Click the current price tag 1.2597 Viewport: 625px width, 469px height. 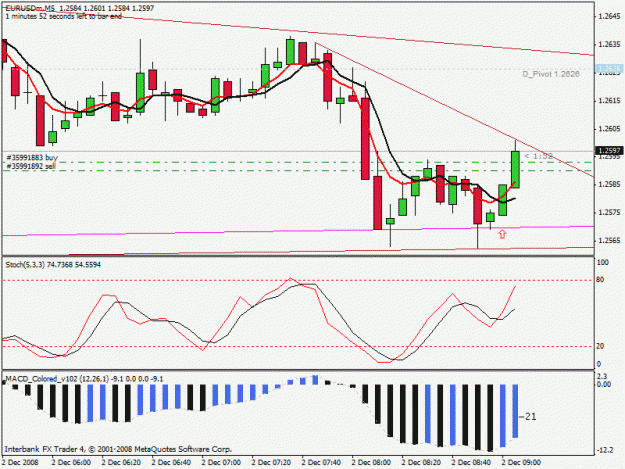(x=609, y=151)
